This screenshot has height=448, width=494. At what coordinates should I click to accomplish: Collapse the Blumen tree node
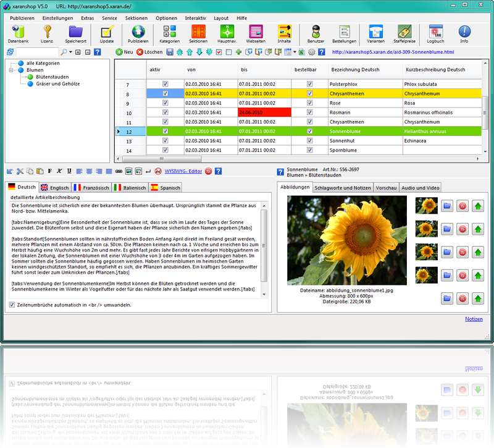11,70
